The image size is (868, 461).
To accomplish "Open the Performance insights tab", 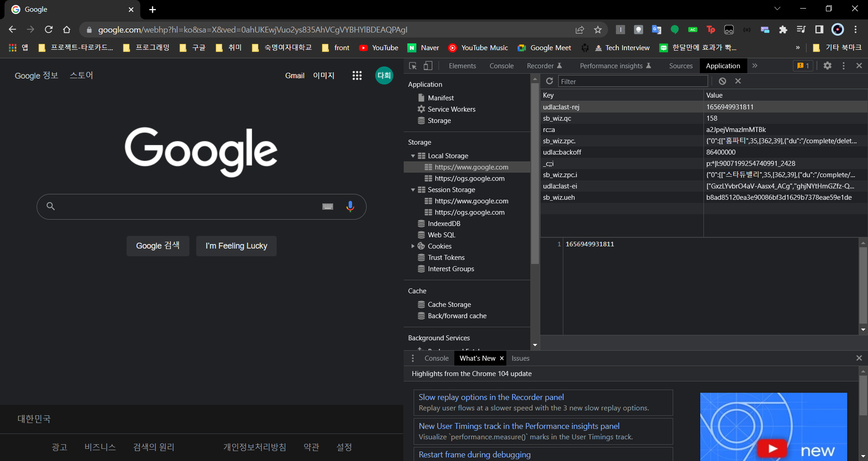I will [615, 66].
